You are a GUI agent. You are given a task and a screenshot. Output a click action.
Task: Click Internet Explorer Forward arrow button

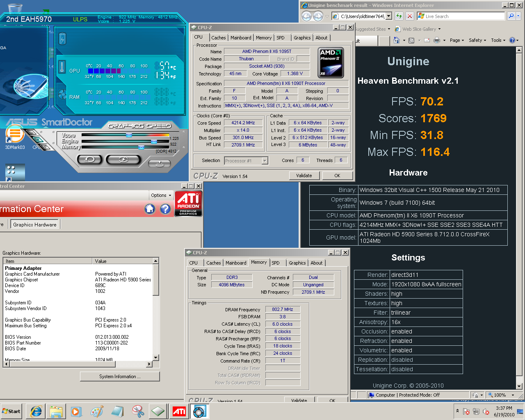coord(318,16)
